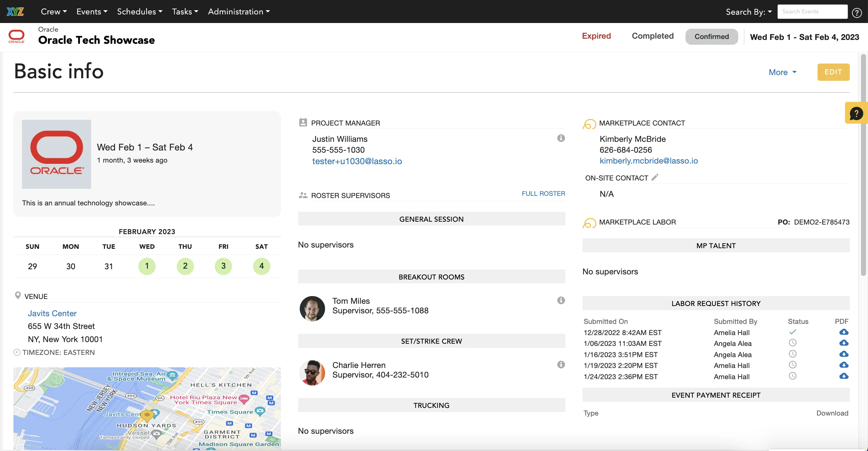Click the Times Square label on map
The height and width of the screenshot is (451, 868).
[x=229, y=412]
